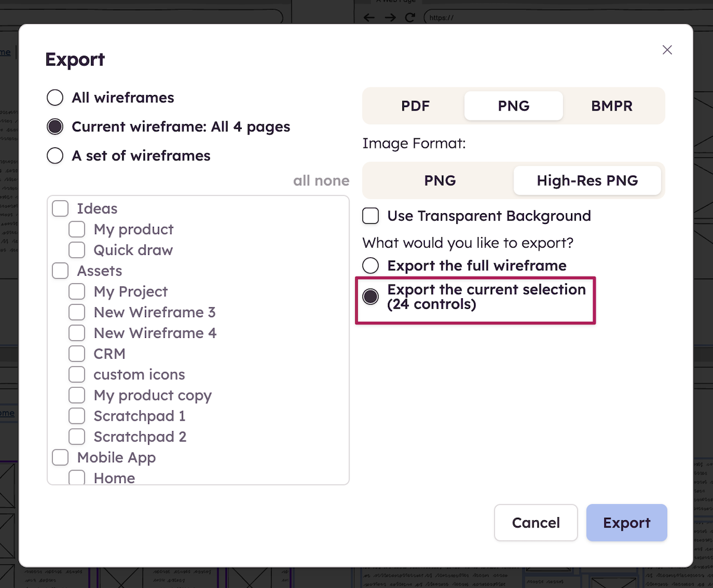713x588 pixels.
Task: Select A set of wireframes option
Action: point(55,156)
